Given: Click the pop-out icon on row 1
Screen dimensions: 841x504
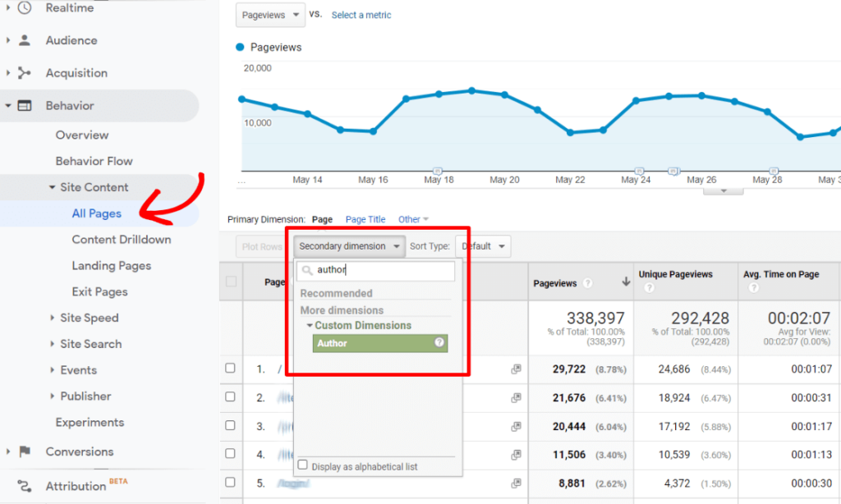Looking at the screenshot, I should [x=517, y=369].
